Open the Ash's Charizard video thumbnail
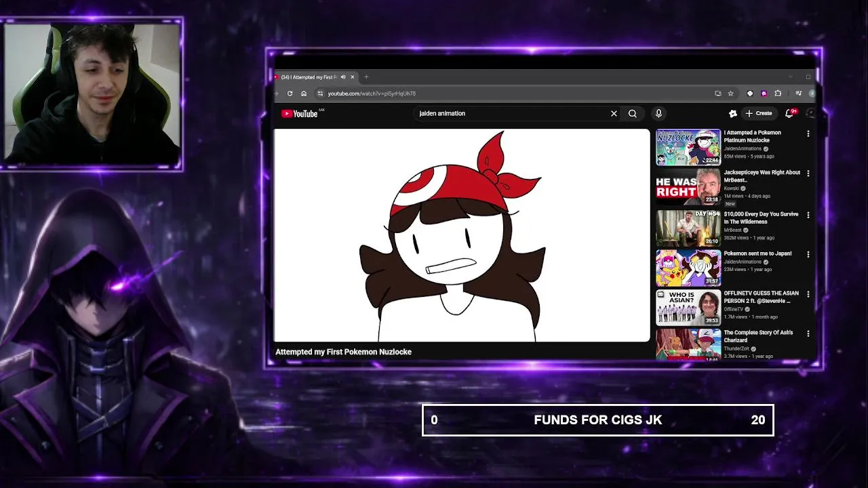The image size is (868, 488). [x=688, y=344]
